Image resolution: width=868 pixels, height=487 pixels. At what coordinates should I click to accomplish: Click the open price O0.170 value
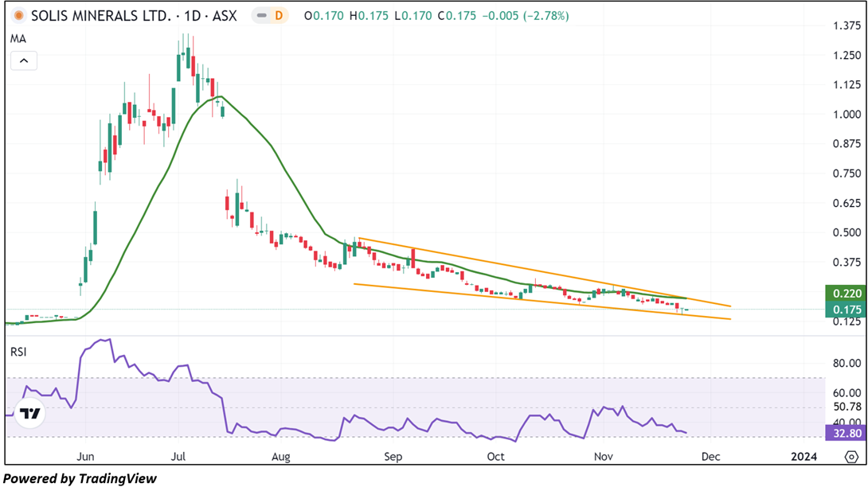[324, 16]
